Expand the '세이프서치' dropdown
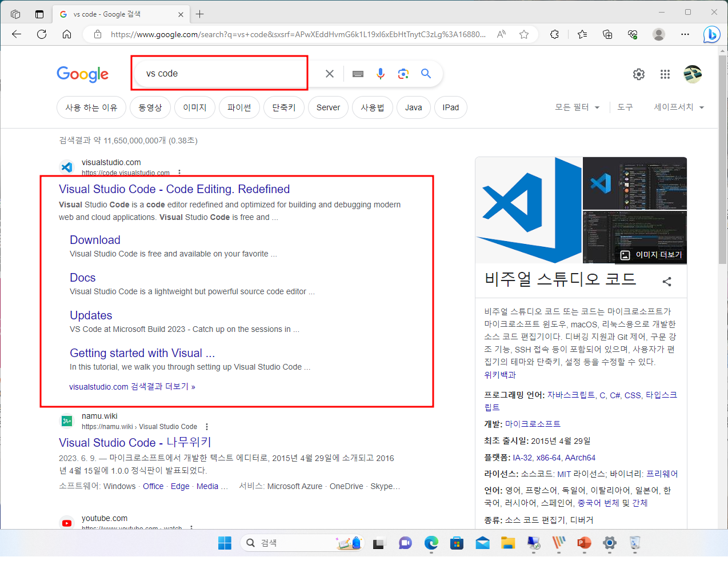728x581 pixels. [679, 107]
